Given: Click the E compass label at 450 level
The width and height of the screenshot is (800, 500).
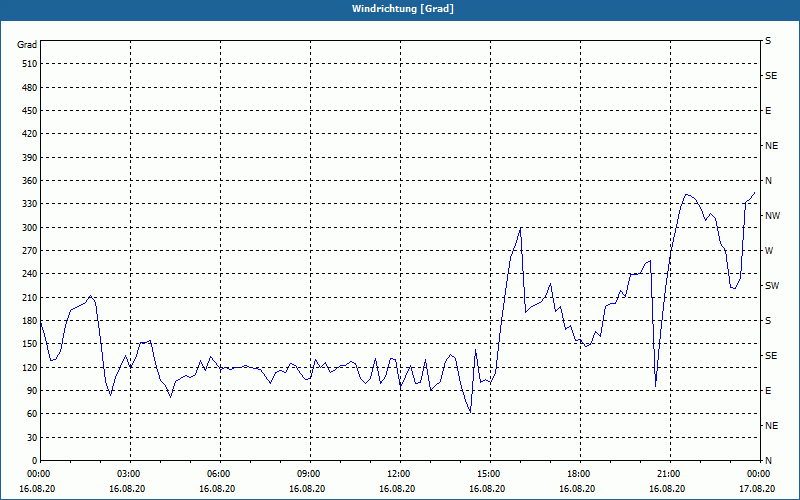Looking at the screenshot, I should point(768,111).
